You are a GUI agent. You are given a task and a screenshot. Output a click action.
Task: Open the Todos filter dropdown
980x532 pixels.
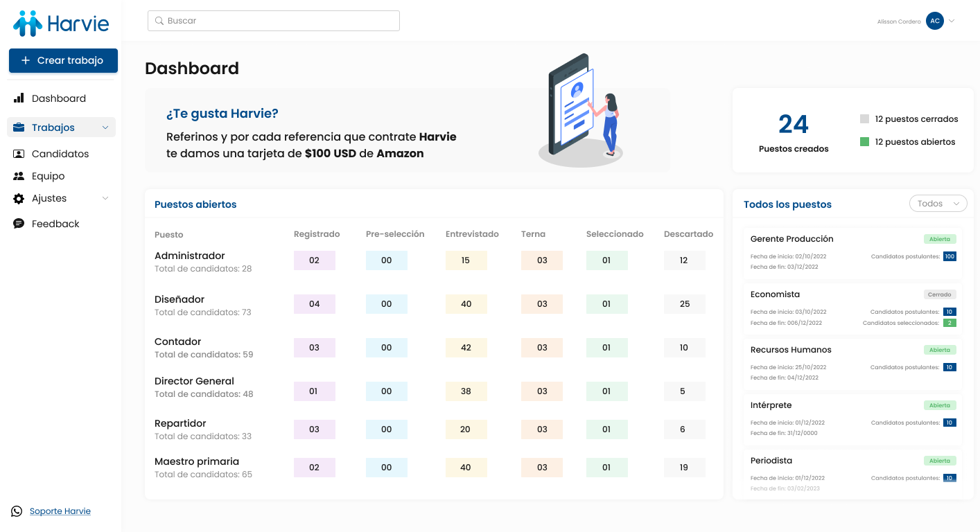point(938,203)
